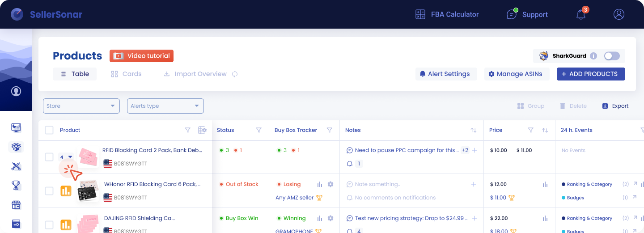
Task: Click the trophy icon in left sidebar
Action: (17, 185)
